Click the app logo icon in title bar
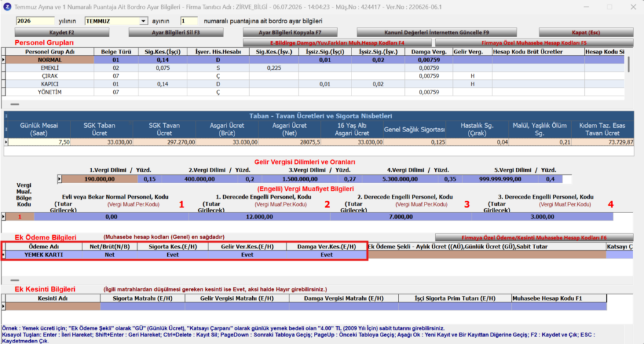Viewport: 644px width, 344px height. pyautogui.click(x=7, y=7)
